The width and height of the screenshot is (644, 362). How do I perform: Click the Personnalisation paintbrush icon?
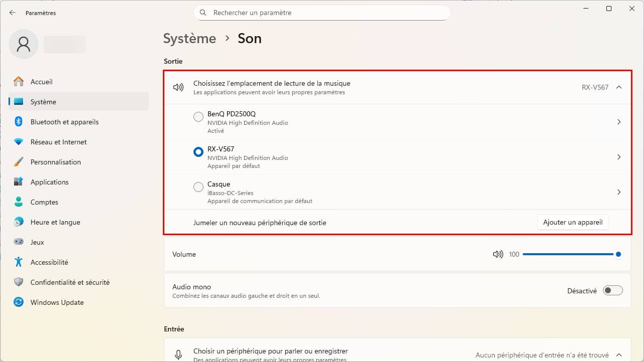pos(19,162)
